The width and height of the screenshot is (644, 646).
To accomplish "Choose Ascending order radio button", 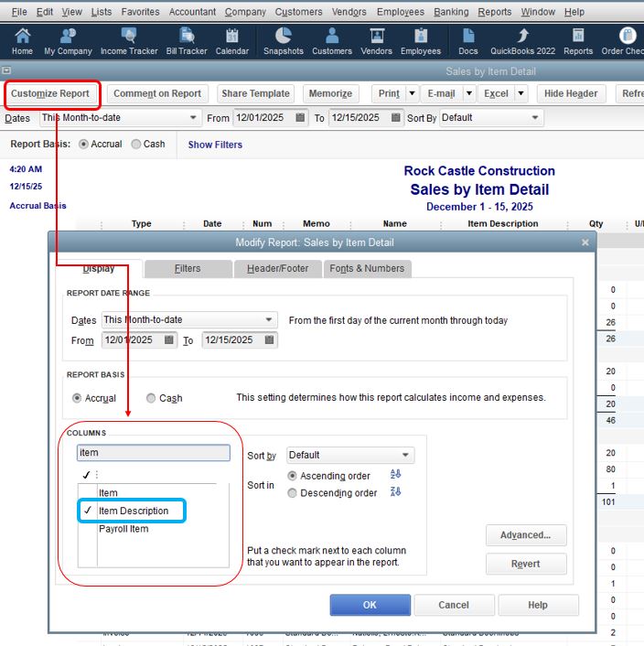I will click(x=292, y=476).
